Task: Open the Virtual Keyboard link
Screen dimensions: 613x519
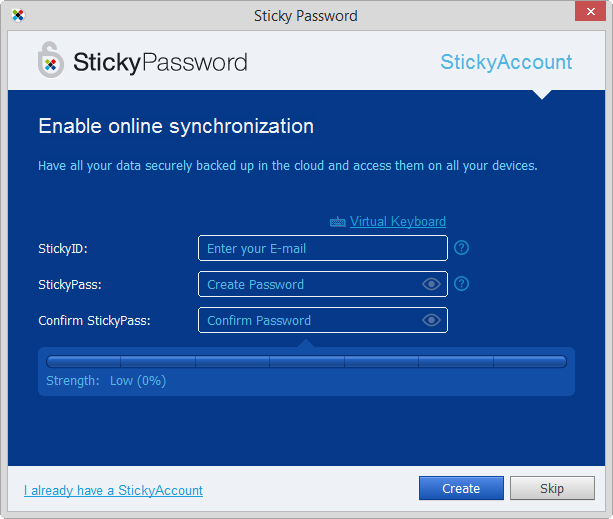Action: point(398,222)
